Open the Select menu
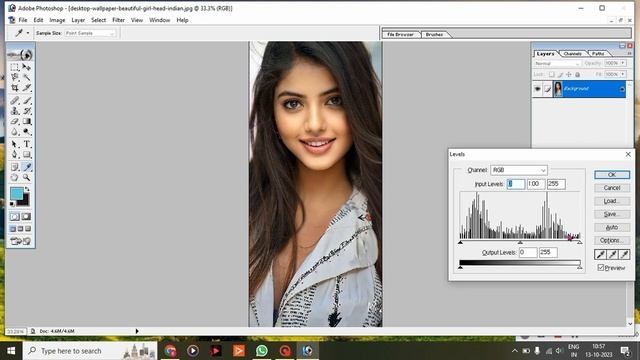Viewport: 640px width, 360px height. tap(98, 20)
